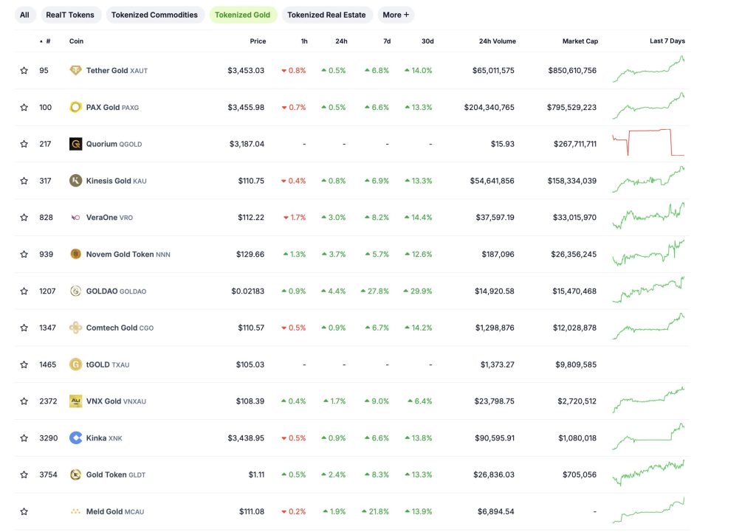The image size is (756, 532).
Task: Open the PAX Gold PAXG page
Action: tap(112, 107)
